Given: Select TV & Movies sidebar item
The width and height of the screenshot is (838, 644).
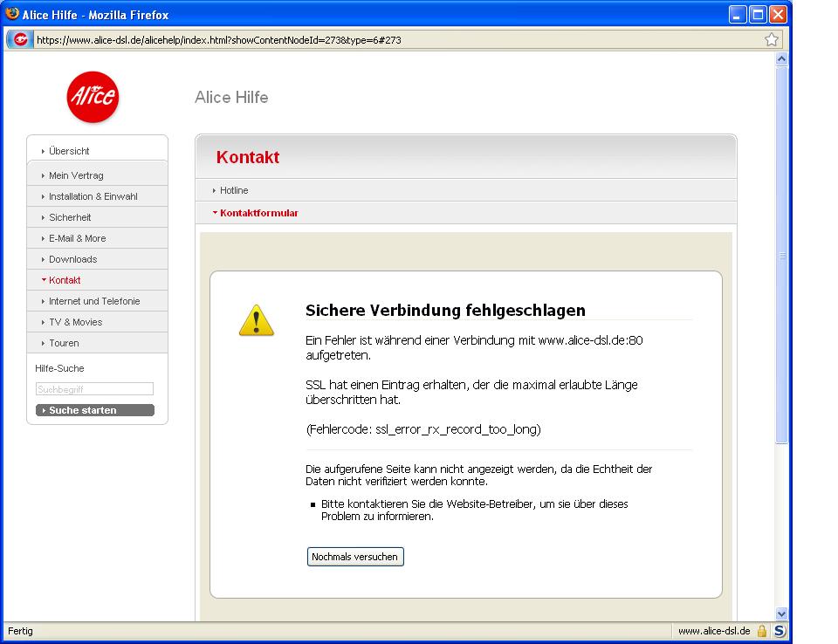Looking at the screenshot, I should pos(75,322).
